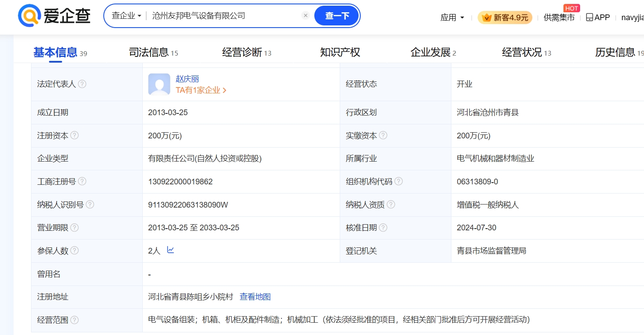Click the 查一下 search button
Screen dimensions: 644x335
click(x=337, y=16)
